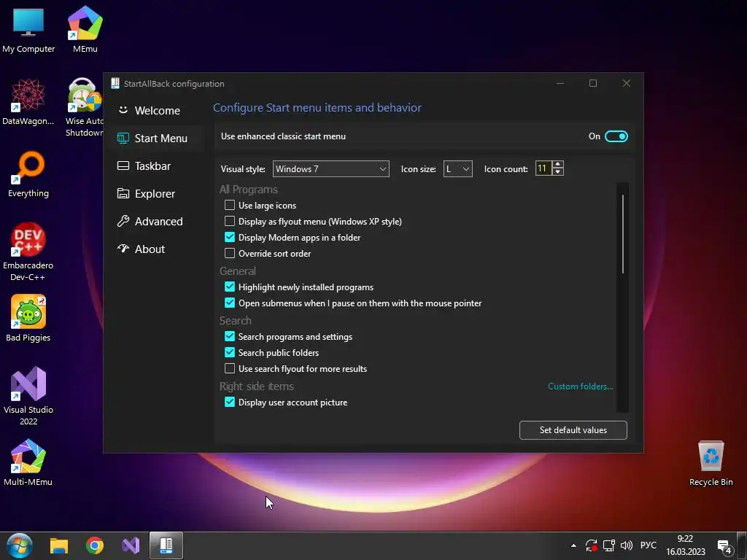Open DataWagon desktop shortcut
Viewport: 747px width, 560px height.
click(28, 102)
